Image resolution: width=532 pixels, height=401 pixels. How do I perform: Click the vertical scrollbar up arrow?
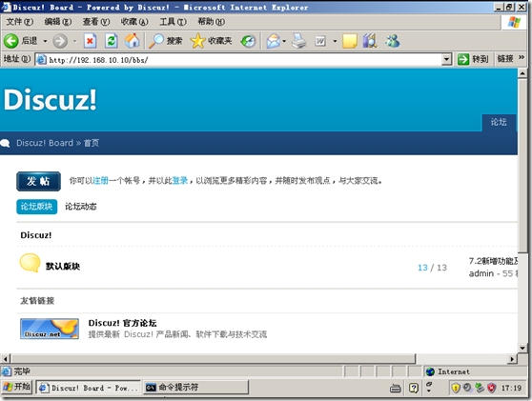tap(522, 73)
